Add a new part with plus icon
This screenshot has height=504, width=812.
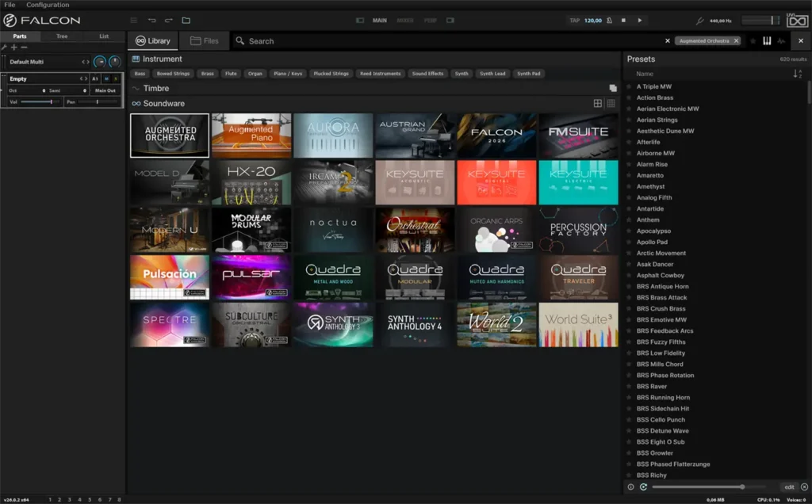point(14,47)
